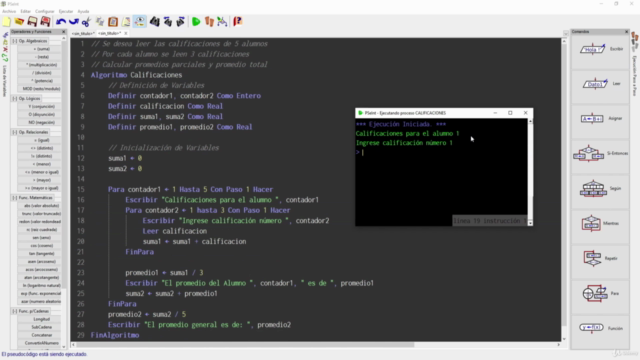Redo the edit with the blue redo arrow
640x360 pixels.
[x=73, y=22]
